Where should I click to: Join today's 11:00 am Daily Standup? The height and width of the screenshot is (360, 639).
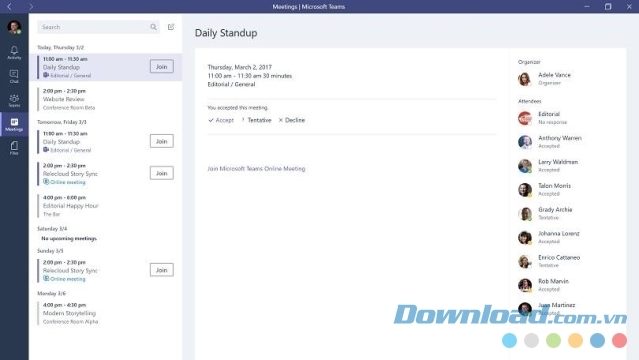tap(161, 66)
